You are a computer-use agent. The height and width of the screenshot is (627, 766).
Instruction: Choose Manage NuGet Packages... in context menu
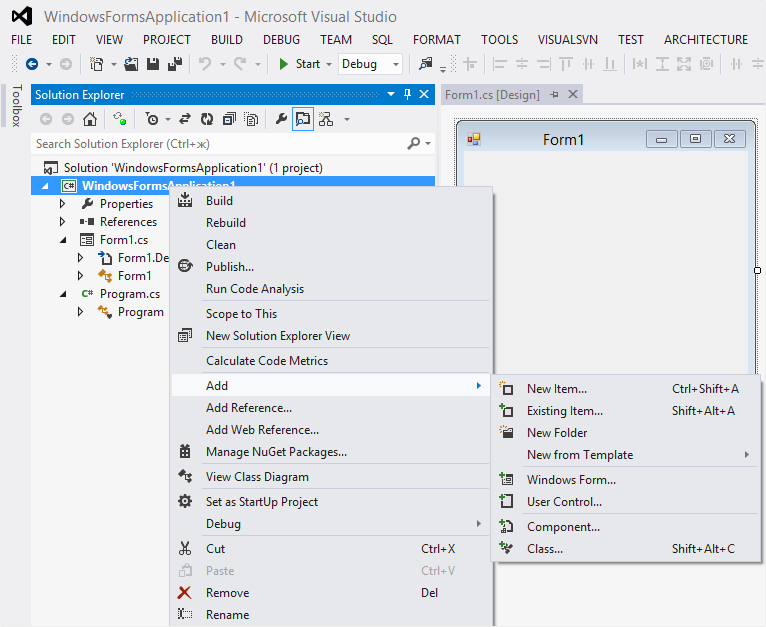click(x=276, y=452)
